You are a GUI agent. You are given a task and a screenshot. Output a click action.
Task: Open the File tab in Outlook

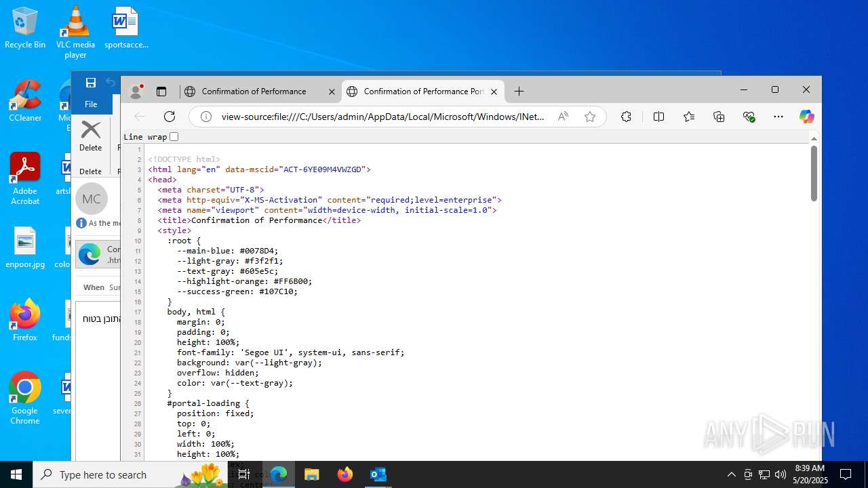(91, 104)
